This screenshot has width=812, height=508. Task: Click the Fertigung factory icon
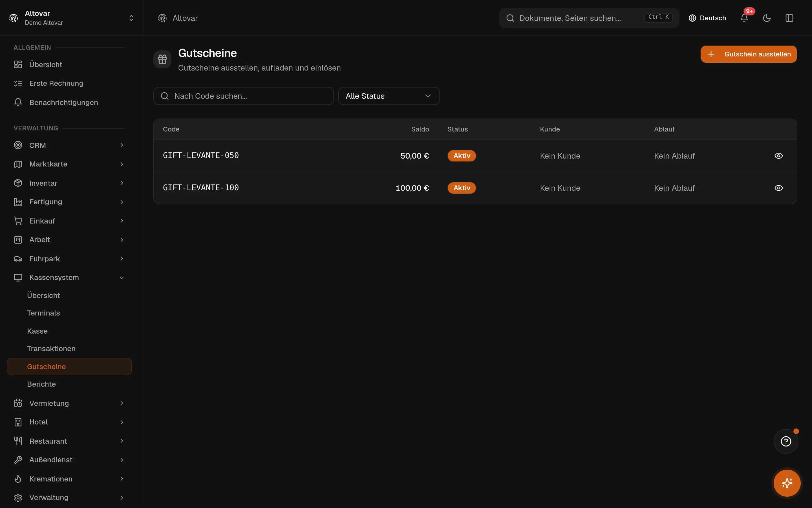pyautogui.click(x=18, y=202)
